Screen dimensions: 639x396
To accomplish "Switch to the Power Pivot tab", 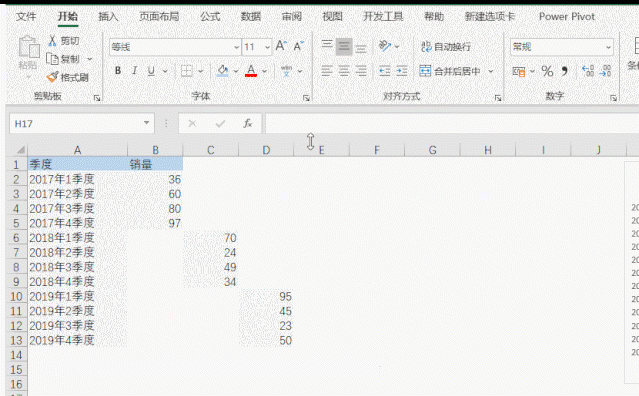I will pyautogui.click(x=567, y=16).
